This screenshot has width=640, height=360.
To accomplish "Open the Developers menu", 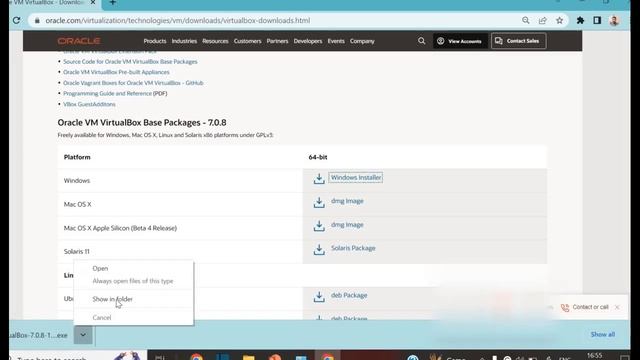I will coord(308,41).
